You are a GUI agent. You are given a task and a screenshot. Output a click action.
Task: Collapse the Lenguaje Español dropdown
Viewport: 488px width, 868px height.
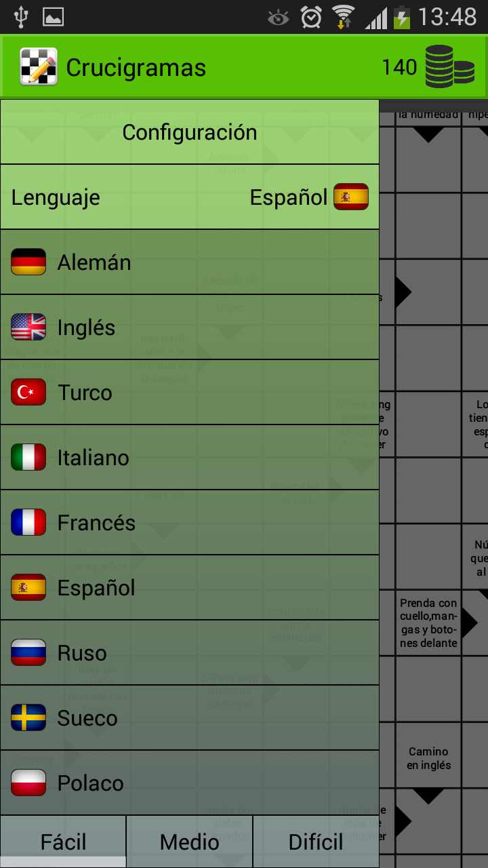pos(190,197)
